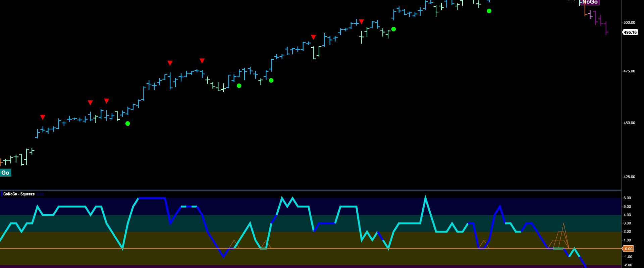The image size is (644, 268).
Task: Click the 450.00 price axis label
Action: [x=629, y=123]
